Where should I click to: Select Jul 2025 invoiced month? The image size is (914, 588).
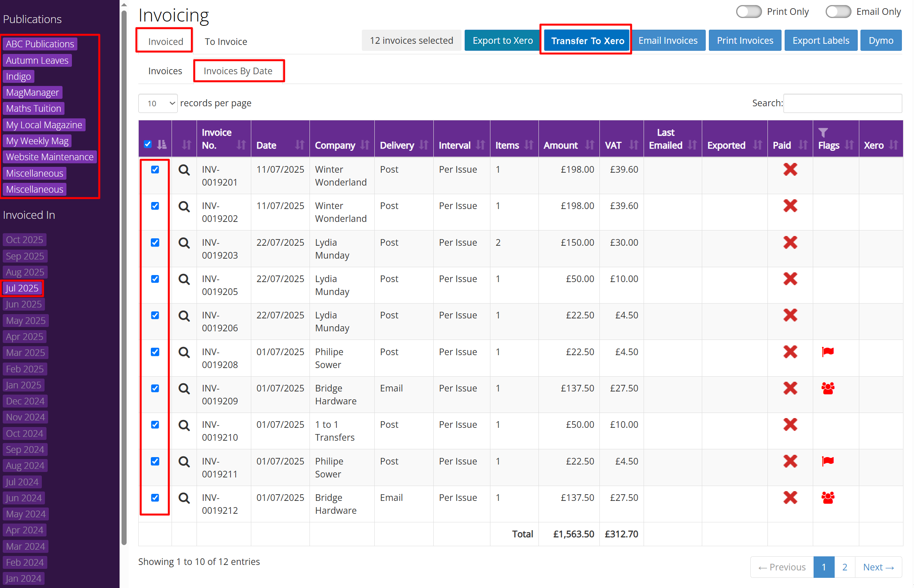tap(22, 288)
